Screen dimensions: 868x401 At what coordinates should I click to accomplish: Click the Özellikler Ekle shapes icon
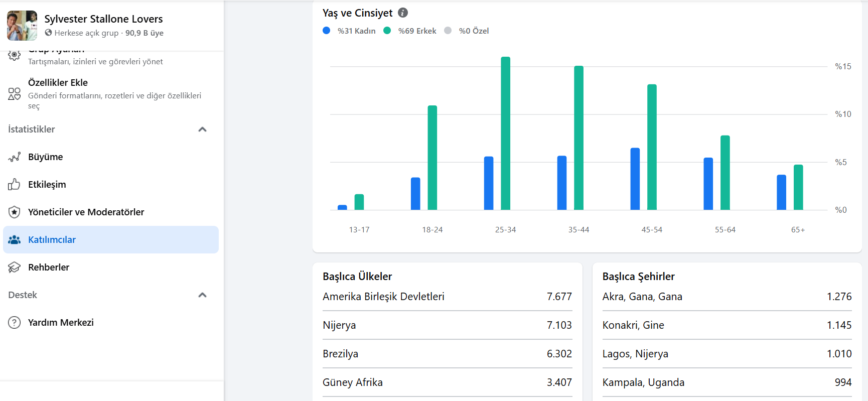click(x=15, y=94)
